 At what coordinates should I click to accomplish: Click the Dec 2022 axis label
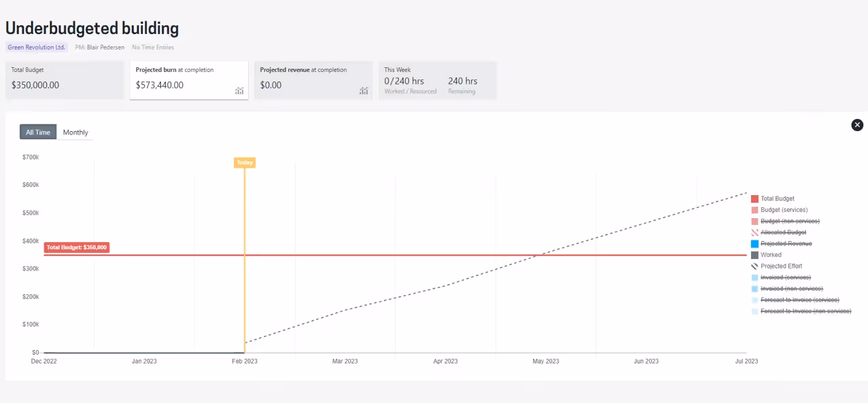(44, 362)
